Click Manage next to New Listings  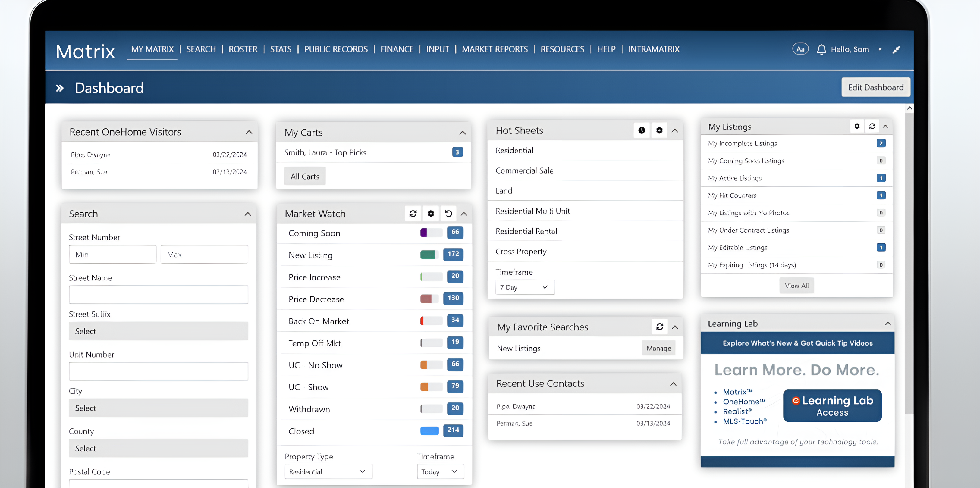[x=658, y=348]
